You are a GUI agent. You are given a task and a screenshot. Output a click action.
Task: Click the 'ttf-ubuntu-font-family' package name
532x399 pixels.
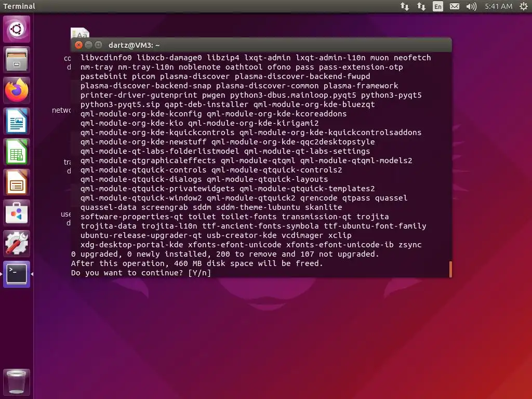pos(375,226)
